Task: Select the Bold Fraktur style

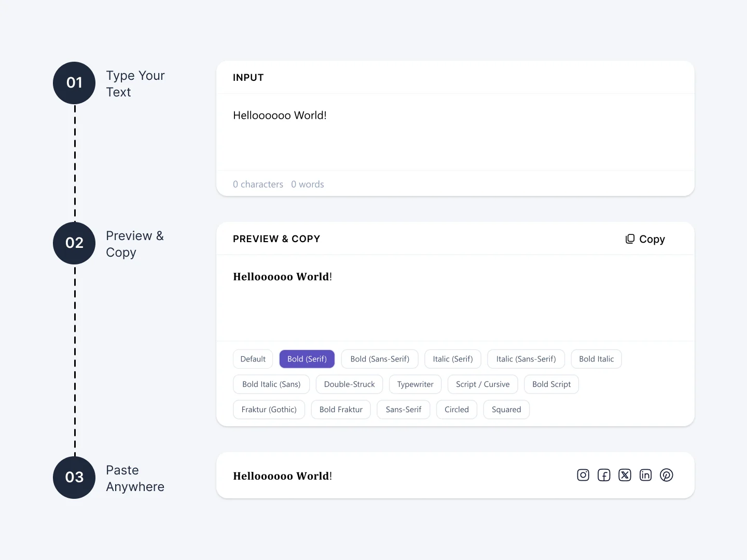Action: (341, 410)
